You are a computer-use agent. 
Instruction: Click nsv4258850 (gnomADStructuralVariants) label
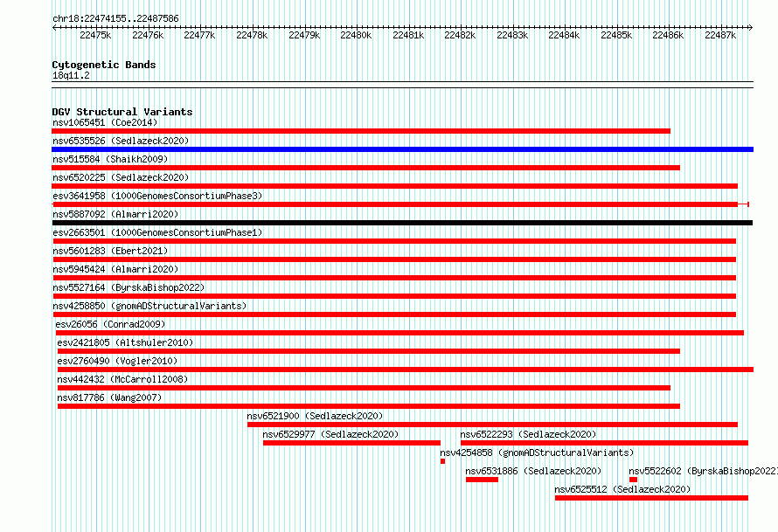pos(149,306)
